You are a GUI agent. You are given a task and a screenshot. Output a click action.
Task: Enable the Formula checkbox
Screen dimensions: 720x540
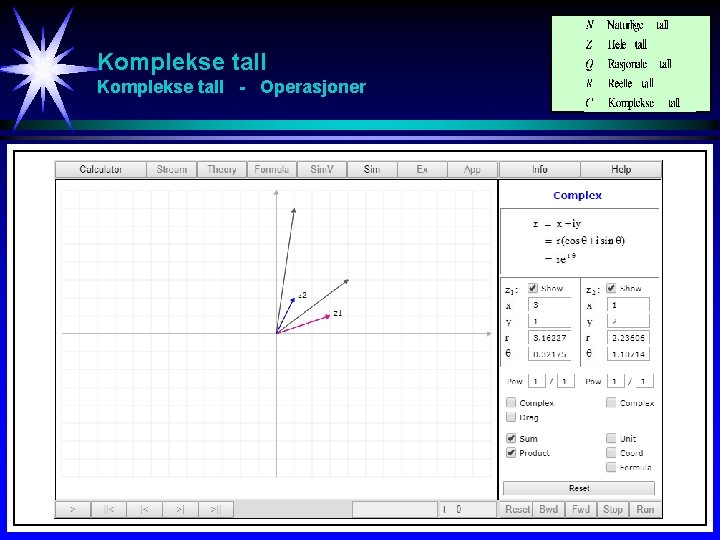pos(611,467)
